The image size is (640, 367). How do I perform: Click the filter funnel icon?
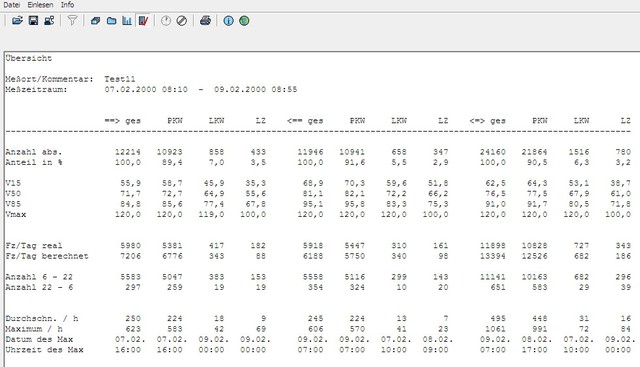[72, 20]
